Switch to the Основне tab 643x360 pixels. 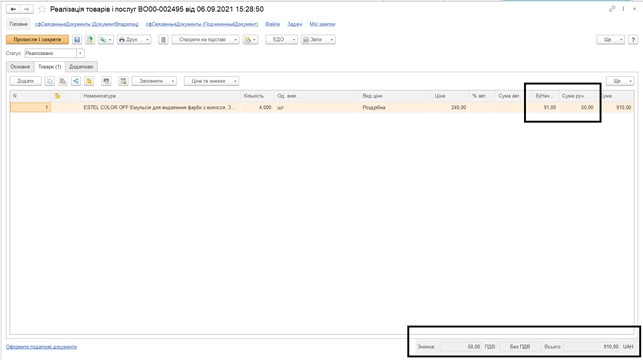coord(20,66)
